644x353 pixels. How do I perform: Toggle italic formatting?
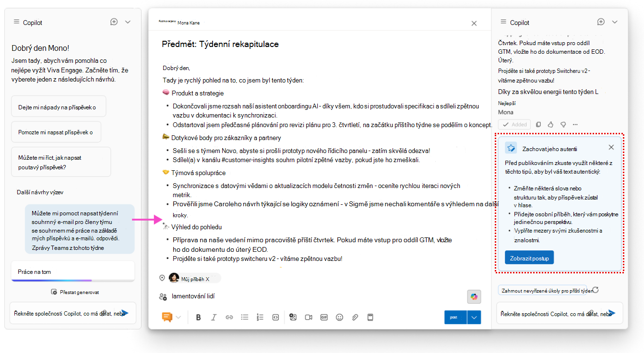(x=214, y=317)
